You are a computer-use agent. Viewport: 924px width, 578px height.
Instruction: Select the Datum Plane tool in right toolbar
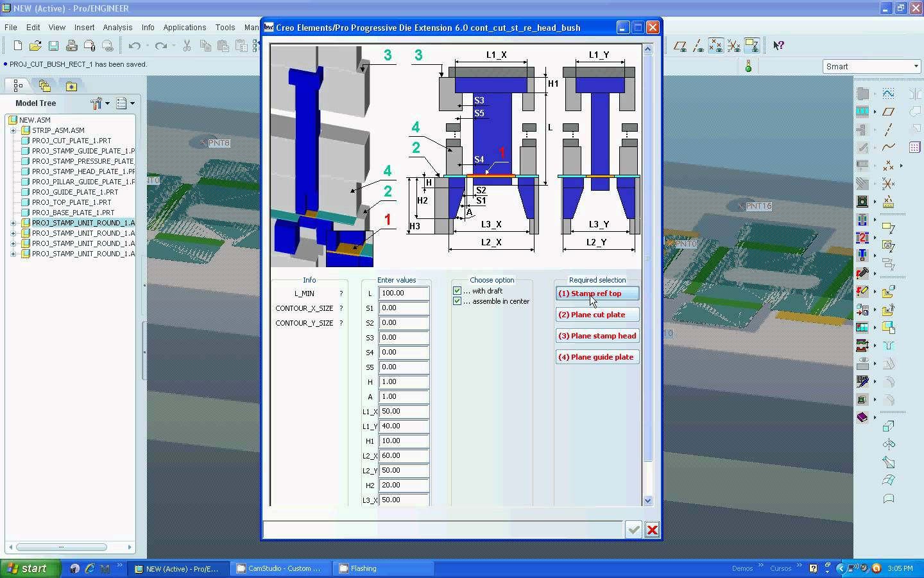pyautogui.click(x=889, y=112)
